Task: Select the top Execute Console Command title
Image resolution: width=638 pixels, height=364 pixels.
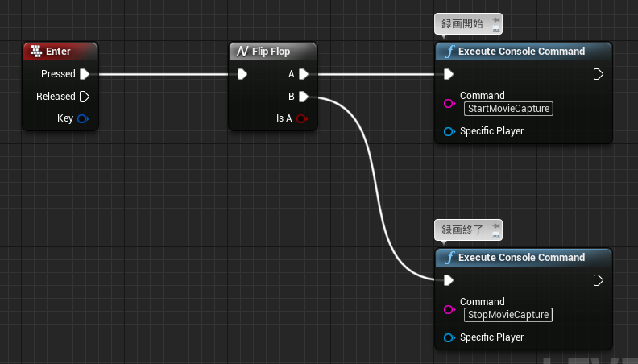Action: click(522, 52)
